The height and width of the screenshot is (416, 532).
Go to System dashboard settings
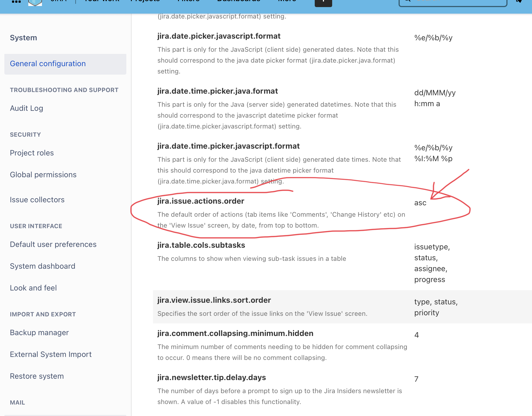[42, 266]
